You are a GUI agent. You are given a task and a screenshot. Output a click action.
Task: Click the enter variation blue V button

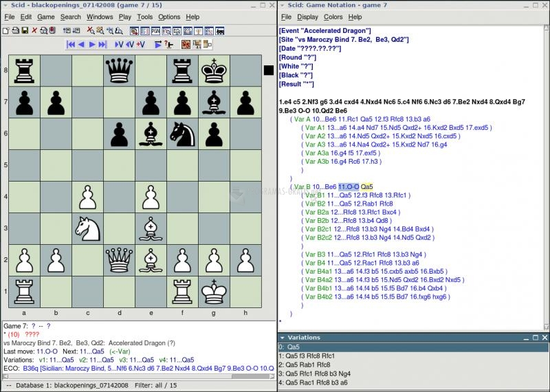119,45
